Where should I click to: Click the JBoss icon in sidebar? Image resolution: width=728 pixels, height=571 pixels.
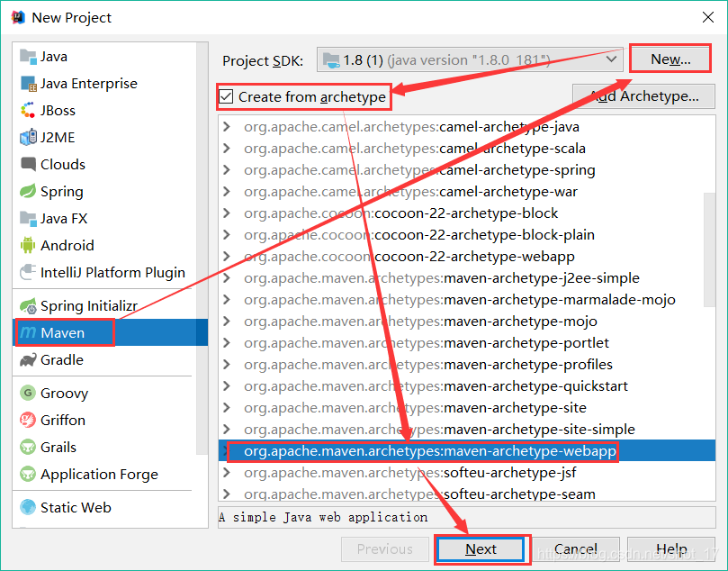pos(28,111)
